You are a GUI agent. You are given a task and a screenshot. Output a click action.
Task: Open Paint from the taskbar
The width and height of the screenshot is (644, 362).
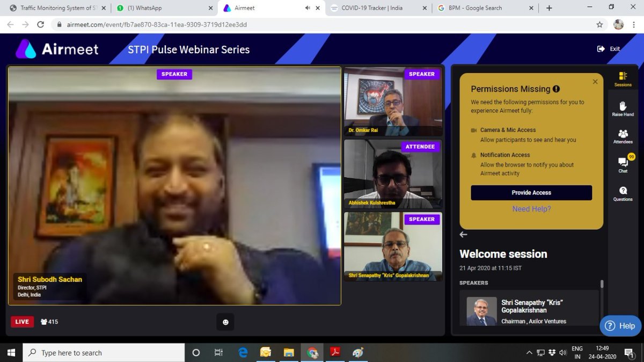point(358,352)
